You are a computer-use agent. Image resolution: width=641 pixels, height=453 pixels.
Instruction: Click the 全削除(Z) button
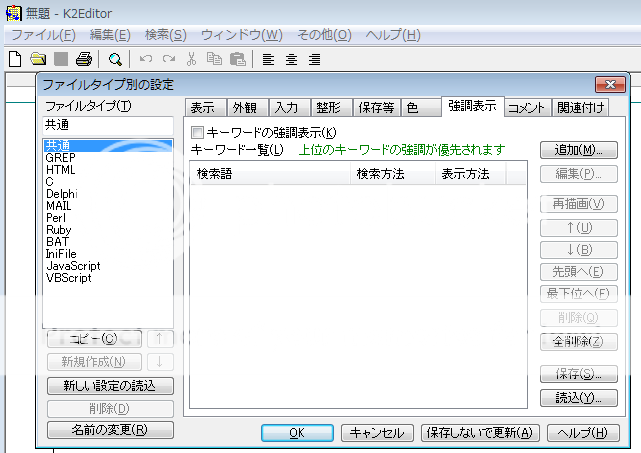[578, 341]
